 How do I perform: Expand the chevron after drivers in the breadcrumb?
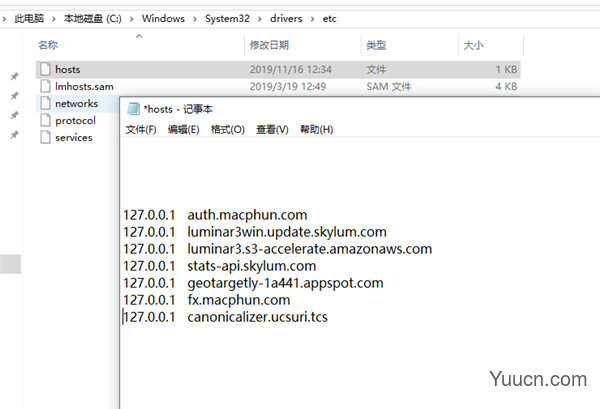point(312,19)
